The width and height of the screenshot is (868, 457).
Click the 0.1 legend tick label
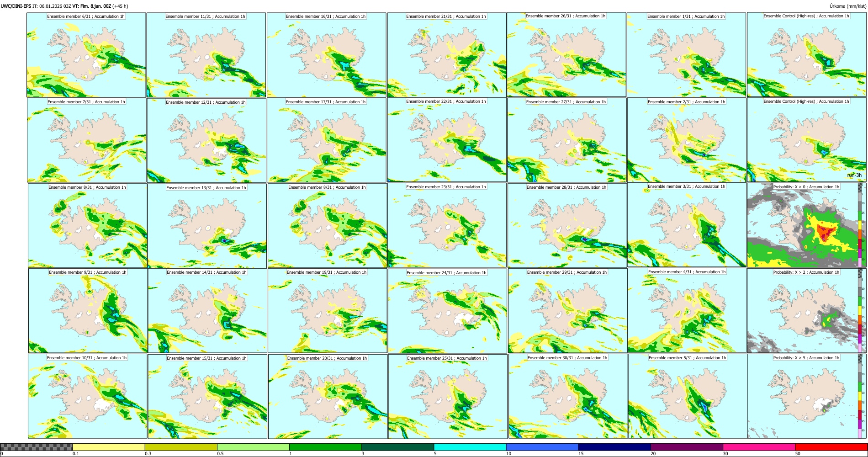[76, 454]
